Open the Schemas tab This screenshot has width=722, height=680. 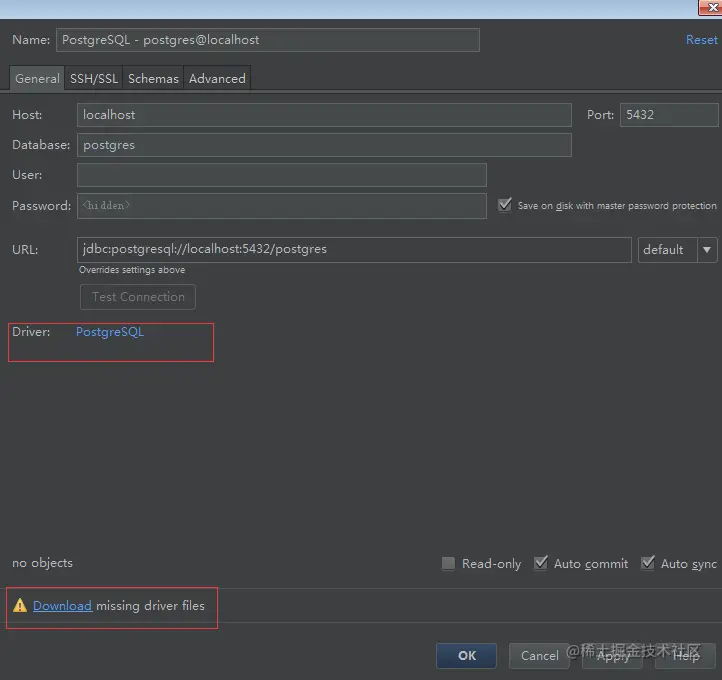(x=153, y=79)
